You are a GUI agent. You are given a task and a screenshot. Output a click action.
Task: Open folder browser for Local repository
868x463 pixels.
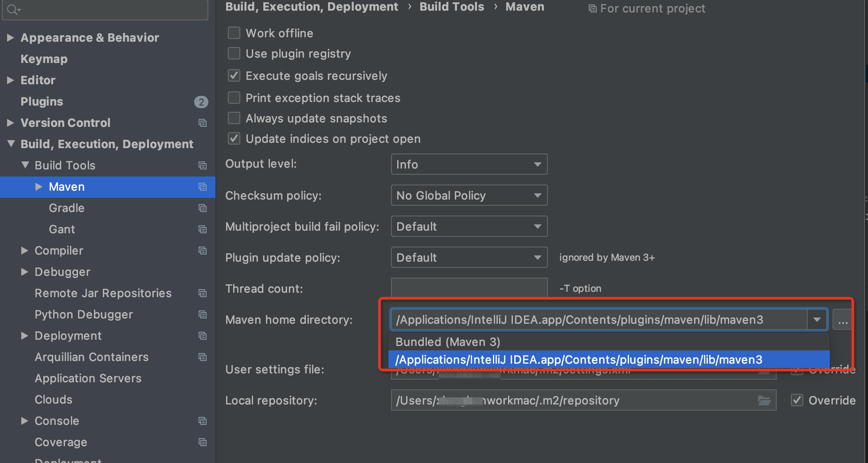coord(764,400)
